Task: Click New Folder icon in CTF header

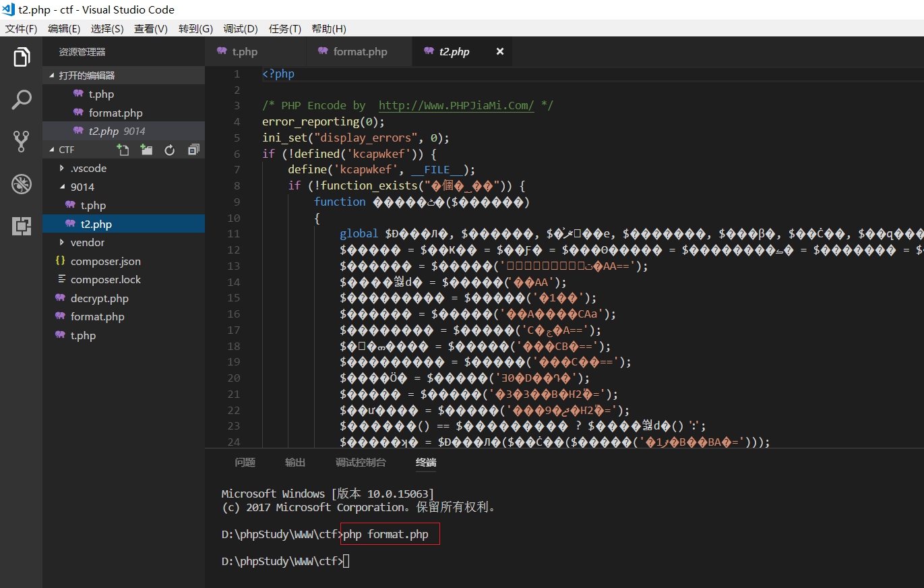Action: (x=146, y=150)
